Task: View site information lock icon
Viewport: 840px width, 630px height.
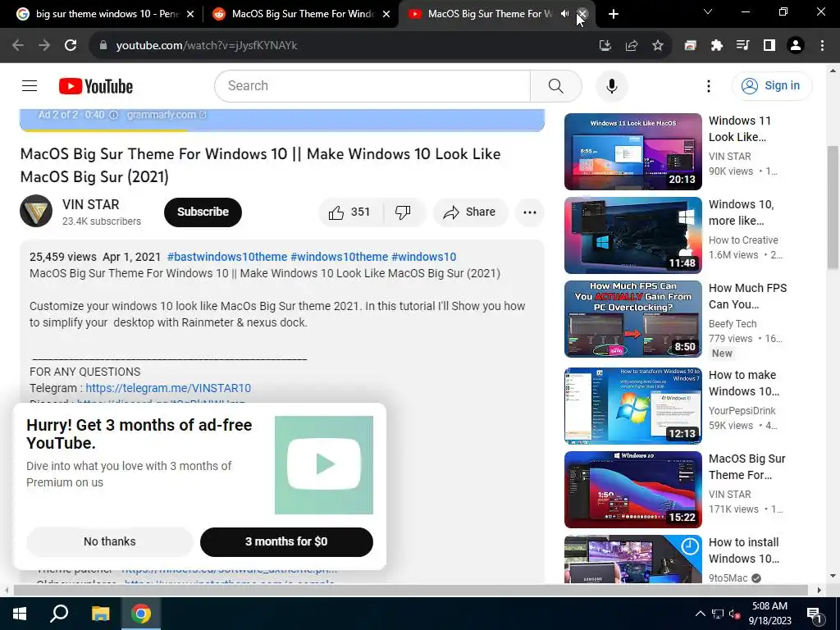Action: 103,46
